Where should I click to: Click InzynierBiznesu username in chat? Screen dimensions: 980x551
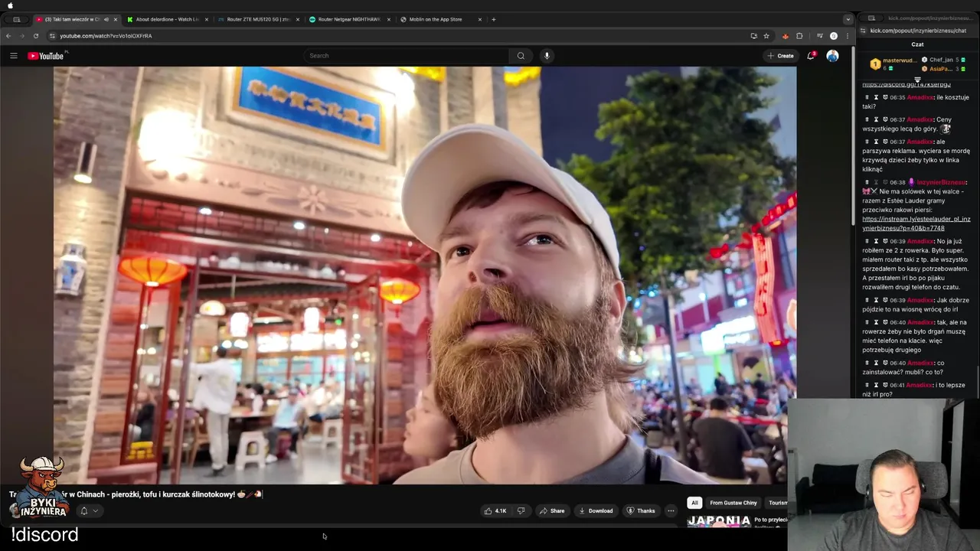pos(941,182)
